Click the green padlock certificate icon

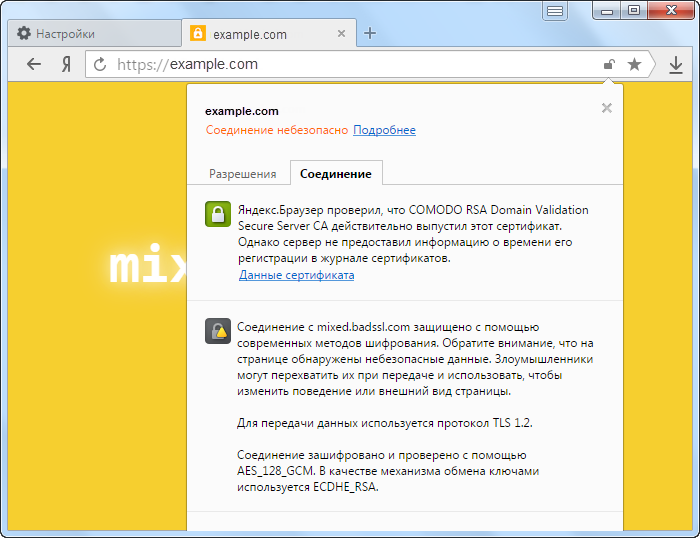pyautogui.click(x=218, y=214)
